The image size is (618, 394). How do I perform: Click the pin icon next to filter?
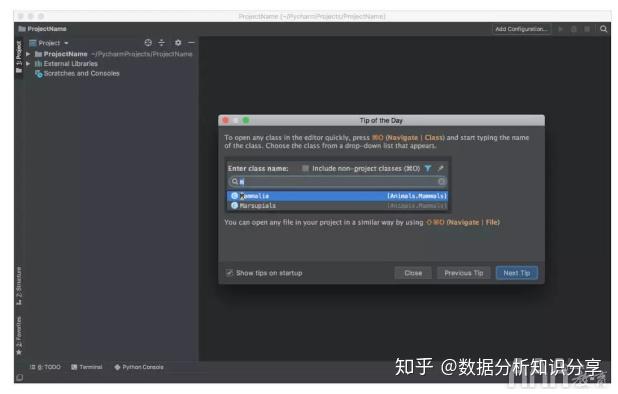441,168
